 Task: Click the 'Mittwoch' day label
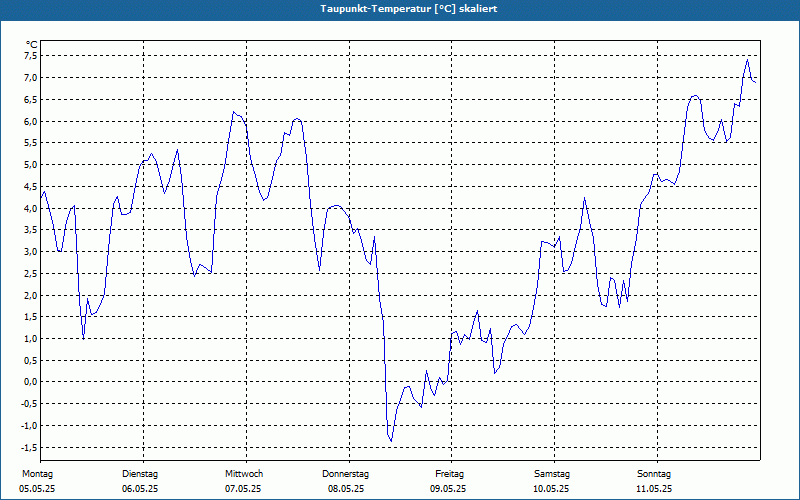click(244, 474)
